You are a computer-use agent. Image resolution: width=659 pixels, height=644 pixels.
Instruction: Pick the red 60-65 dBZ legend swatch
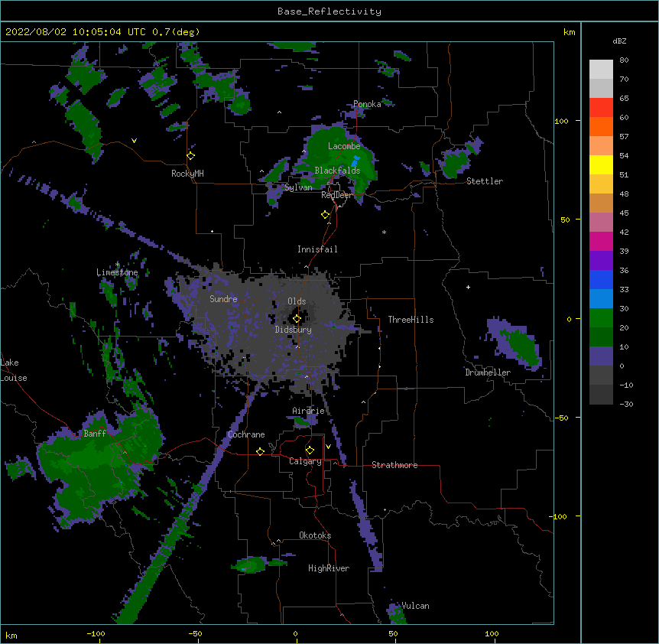(601, 108)
